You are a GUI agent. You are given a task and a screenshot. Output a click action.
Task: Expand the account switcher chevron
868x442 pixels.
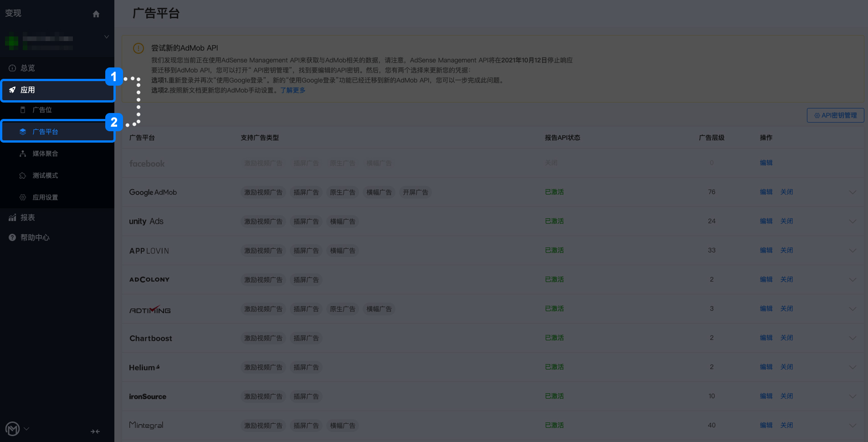107,37
